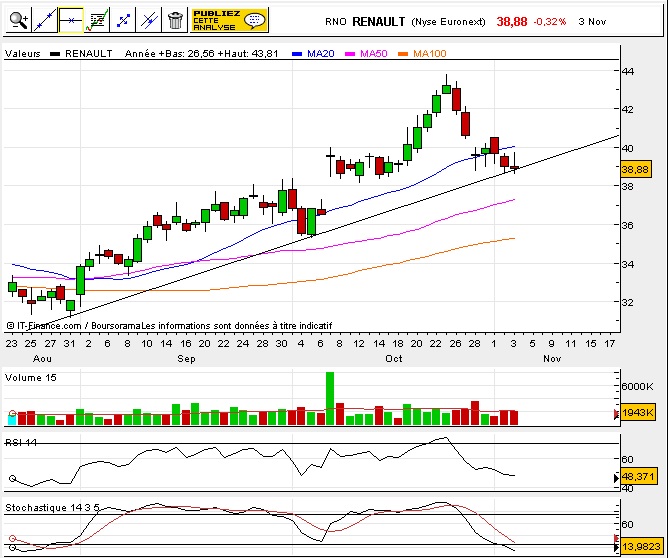This screenshot has height=558, width=669.
Task: Click the orange MA100 color swatch
Action: pos(403,54)
